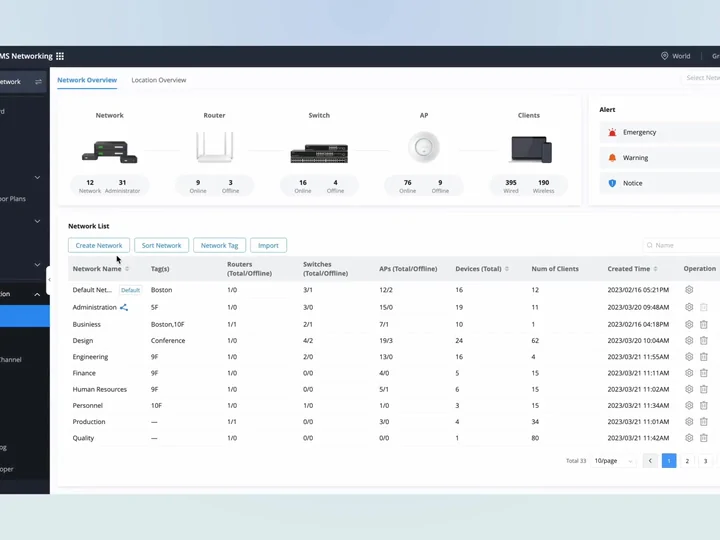
Task: Open the app grid icon beside Networking
Action: (60, 56)
